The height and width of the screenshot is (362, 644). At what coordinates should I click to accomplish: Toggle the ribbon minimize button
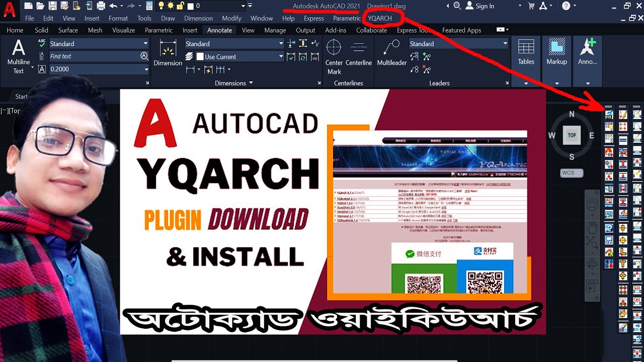click(502, 30)
